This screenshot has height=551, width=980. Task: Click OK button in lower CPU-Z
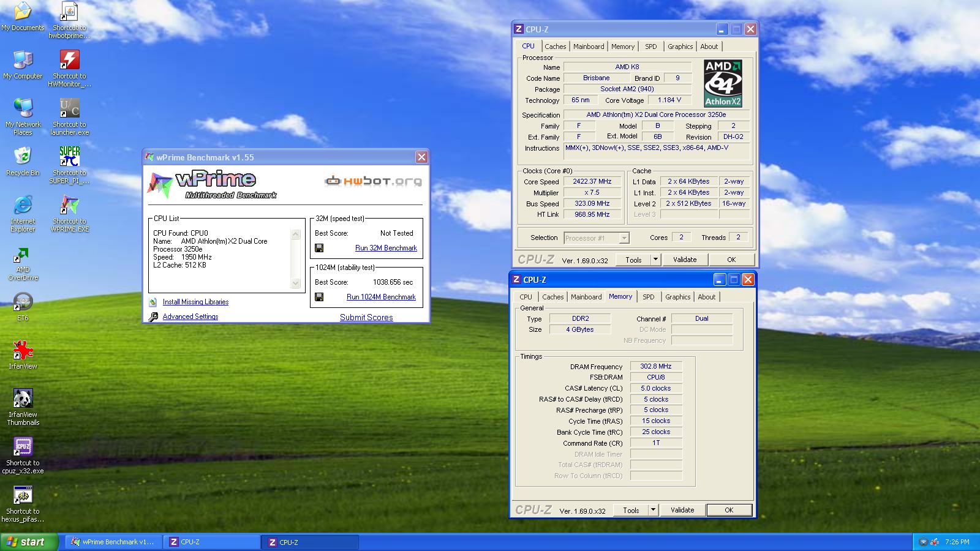(x=729, y=510)
